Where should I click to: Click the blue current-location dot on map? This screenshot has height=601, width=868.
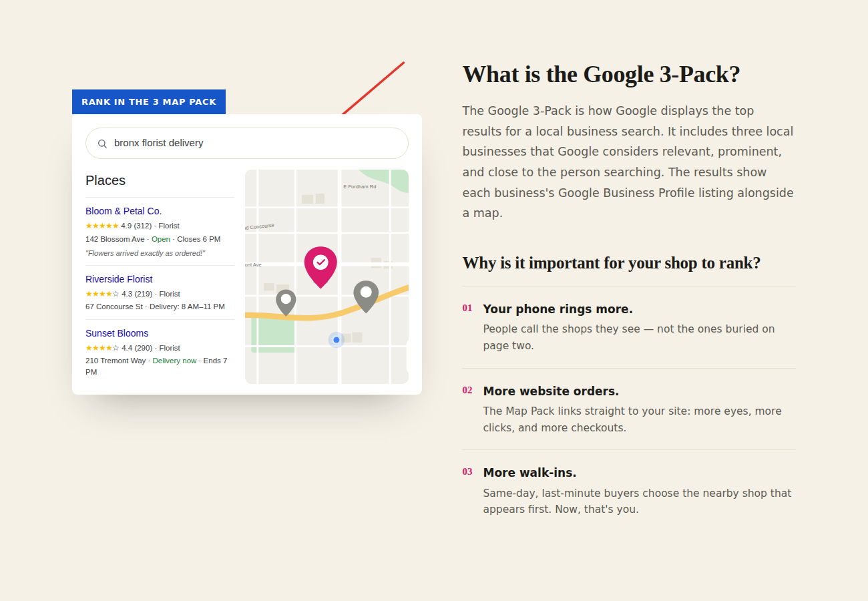337,340
